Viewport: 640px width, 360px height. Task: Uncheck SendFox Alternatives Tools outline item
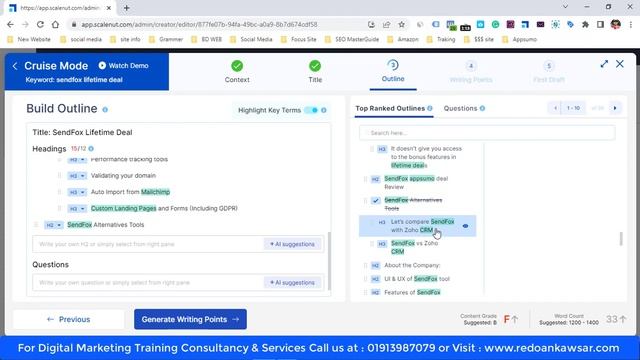pyautogui.click(x=376, y=200)
